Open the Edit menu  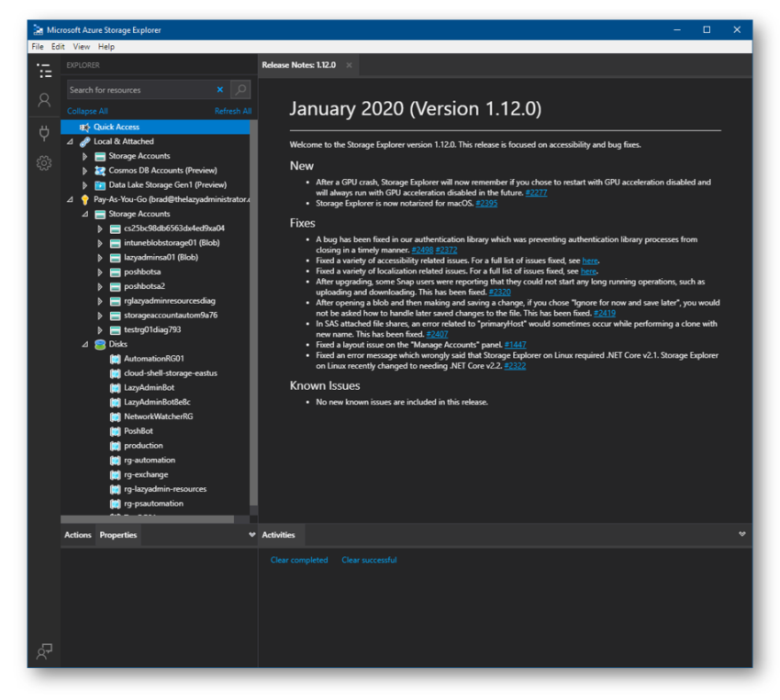58,47
